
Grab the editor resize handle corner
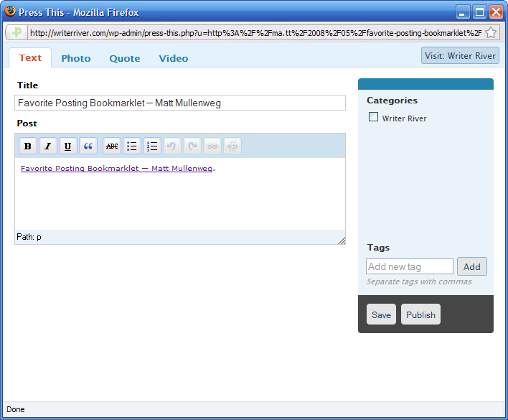[x=342, y=241]
